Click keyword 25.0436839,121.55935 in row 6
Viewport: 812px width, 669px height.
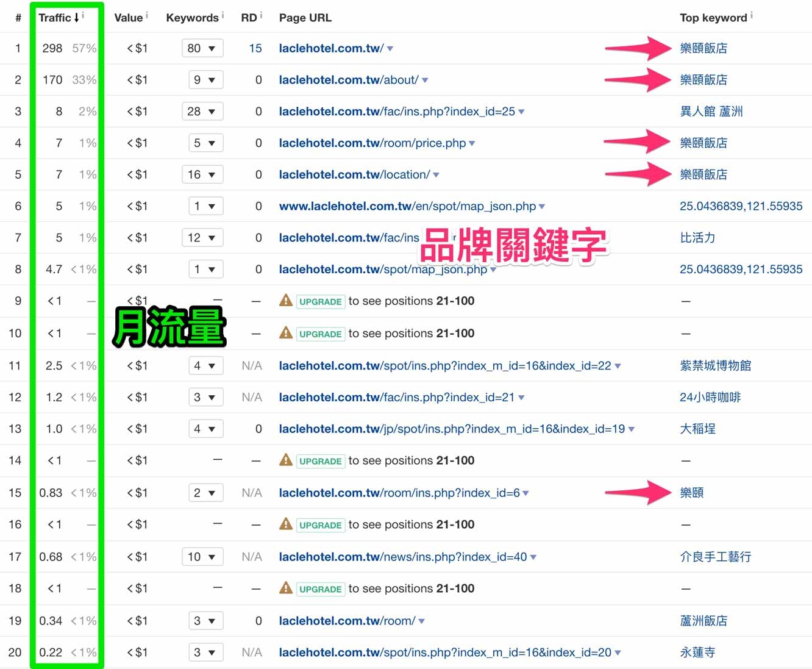(741, 206)
